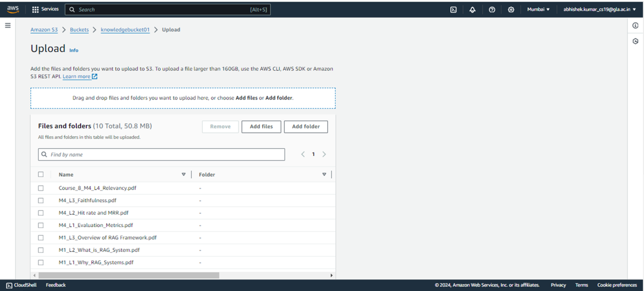The height and width of the screenshot is (291, 644).
Task: Open the Learn more link about S3 uploads
Action: (77, 76)
